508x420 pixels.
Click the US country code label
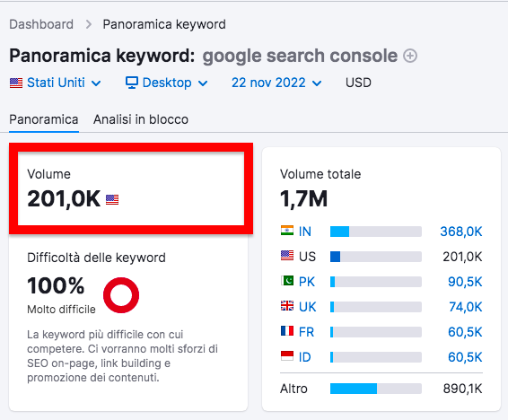[307, 257]
